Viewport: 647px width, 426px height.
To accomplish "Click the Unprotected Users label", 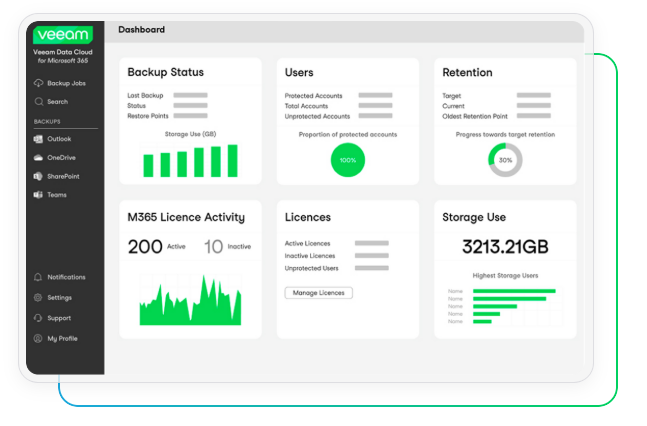I will (312, 268).
